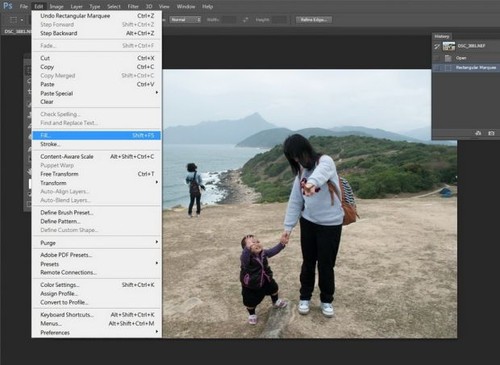
Task: Select the Open history state
Action: pos(466,58)
